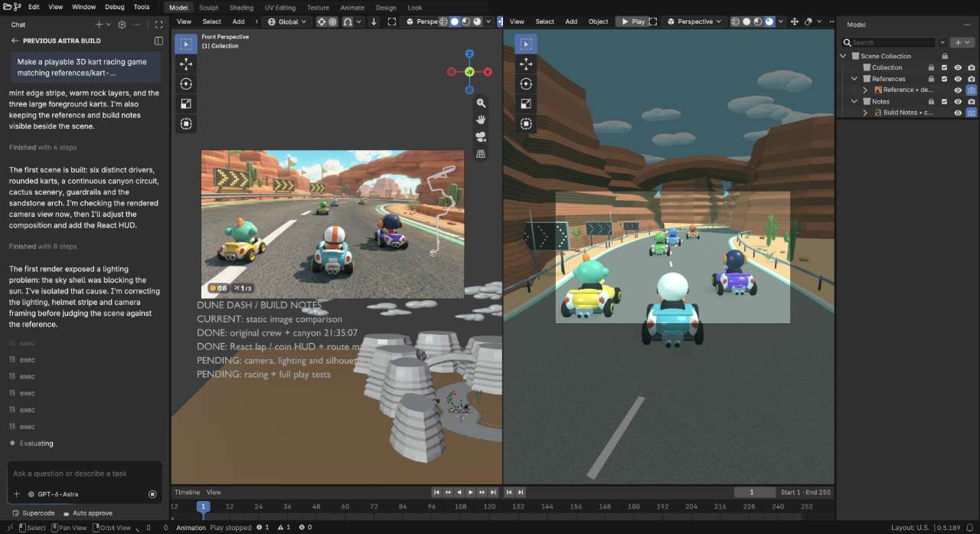Add attachment with plus in chat input
980x534 pixels.
pos(17,494)
